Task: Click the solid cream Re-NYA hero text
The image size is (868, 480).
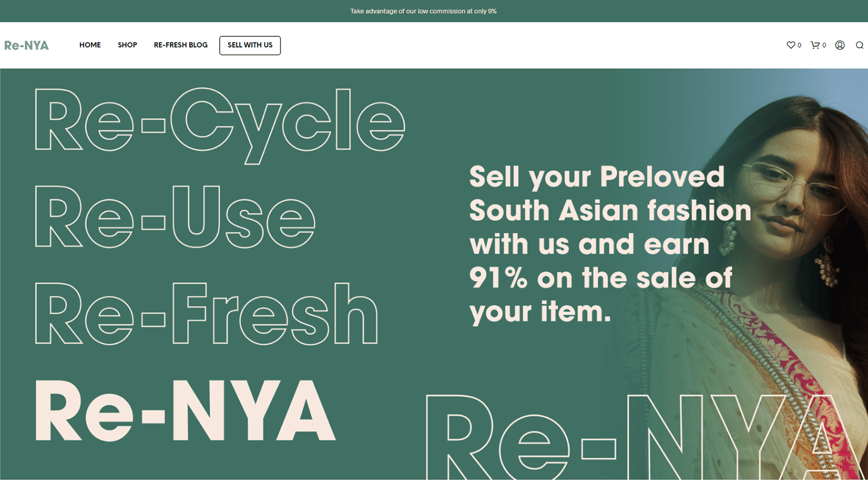Action: pyautogui.click(x=184, y=411)
